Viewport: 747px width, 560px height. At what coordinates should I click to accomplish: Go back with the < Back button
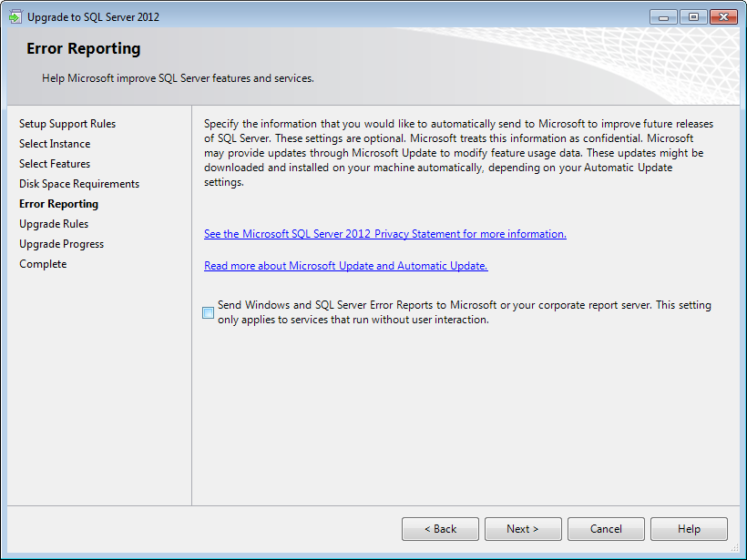click(440, 529)
